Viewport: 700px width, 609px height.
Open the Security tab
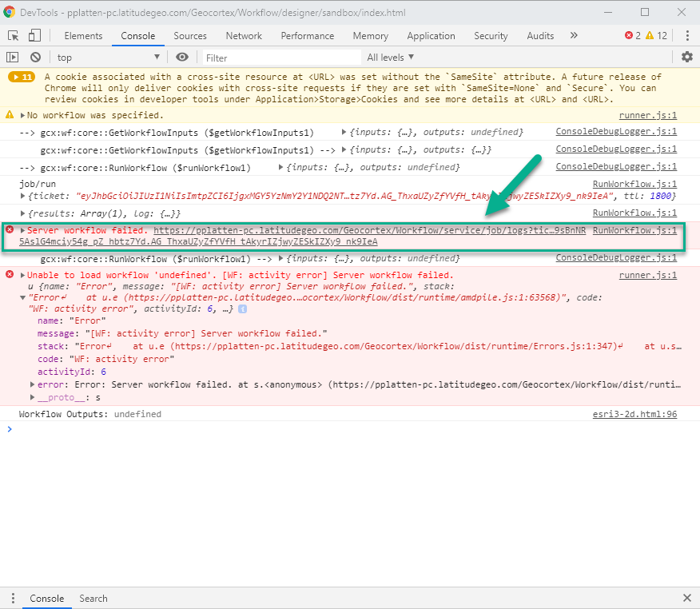491,36
